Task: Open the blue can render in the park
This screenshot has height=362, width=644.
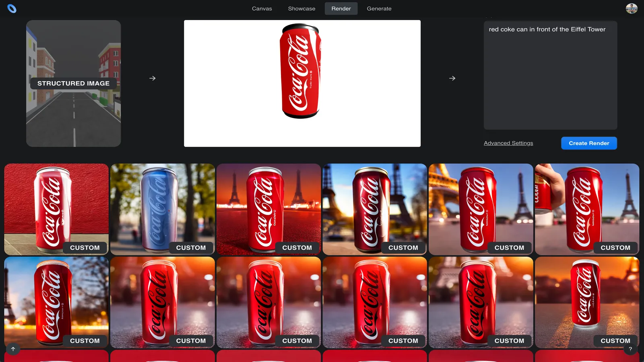Action: [x=163, y=209]
